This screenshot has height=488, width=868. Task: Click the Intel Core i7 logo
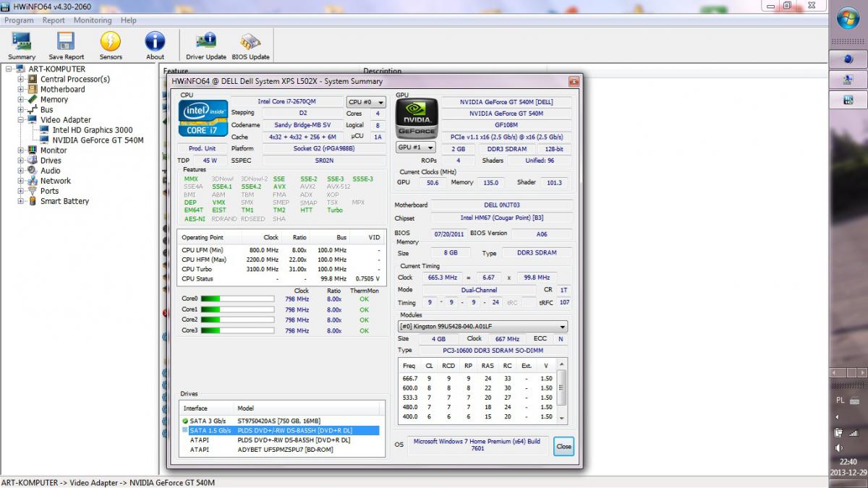[x=203, y=118]
